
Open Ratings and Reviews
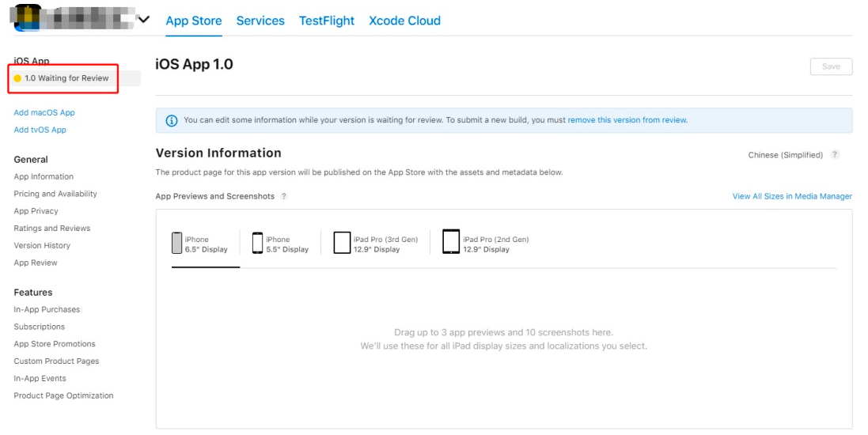point(52,228)
